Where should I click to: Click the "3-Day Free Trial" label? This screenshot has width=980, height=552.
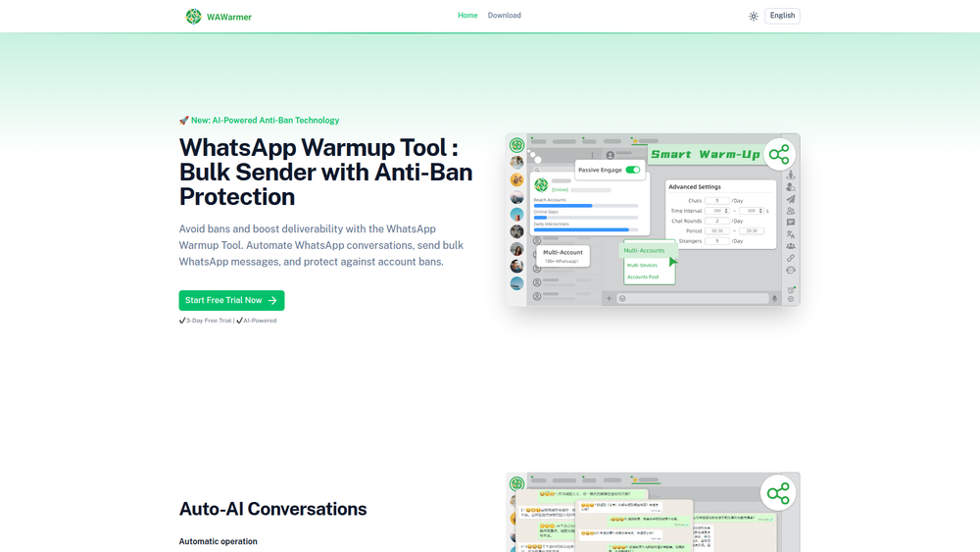click(x=208, y=321)
